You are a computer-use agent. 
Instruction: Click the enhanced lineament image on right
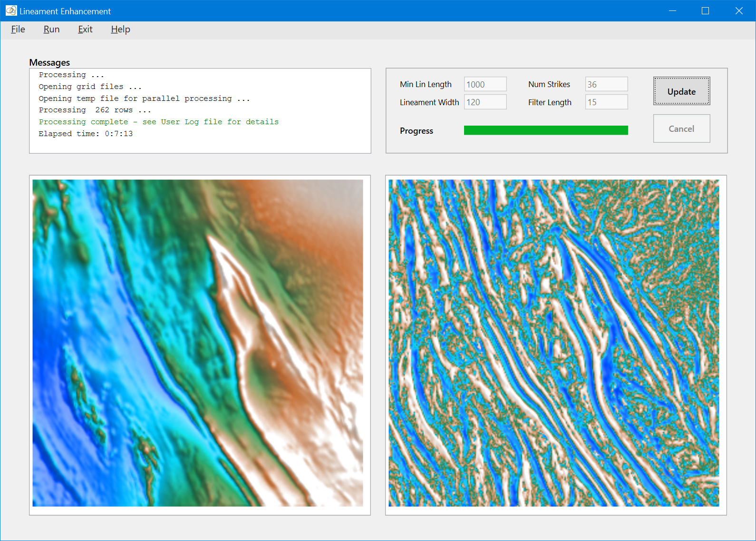point(553,343)
